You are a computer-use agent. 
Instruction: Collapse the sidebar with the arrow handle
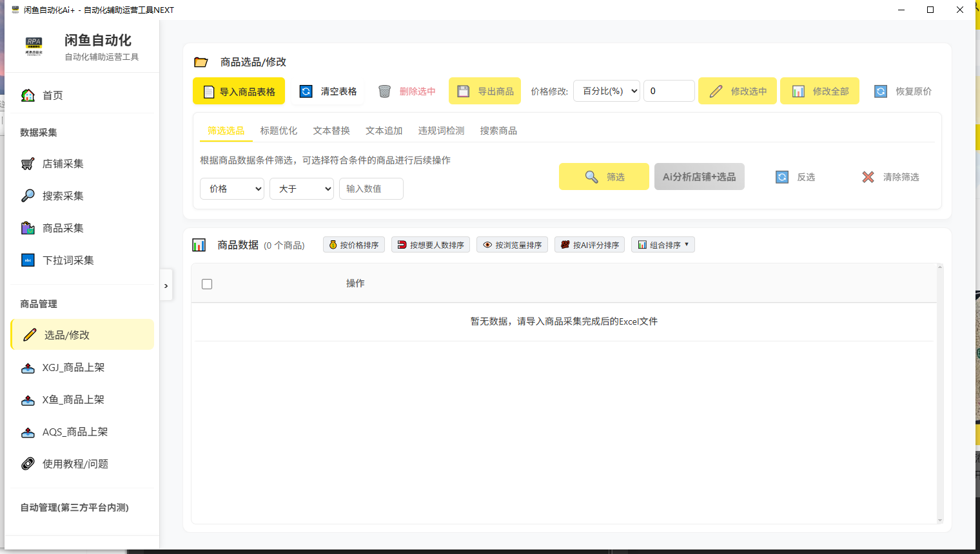pyautogui.click(x=166, y=286)
